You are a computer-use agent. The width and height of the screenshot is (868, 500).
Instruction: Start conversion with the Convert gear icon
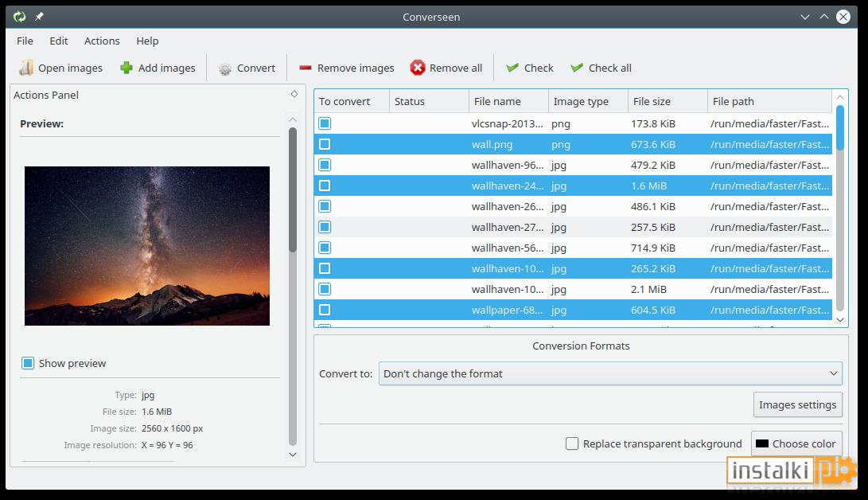[224, 68]
